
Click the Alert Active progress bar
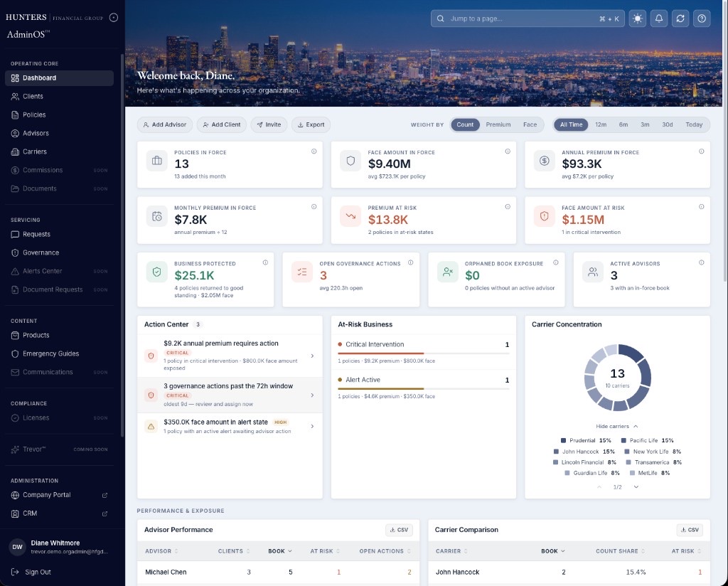424,389
